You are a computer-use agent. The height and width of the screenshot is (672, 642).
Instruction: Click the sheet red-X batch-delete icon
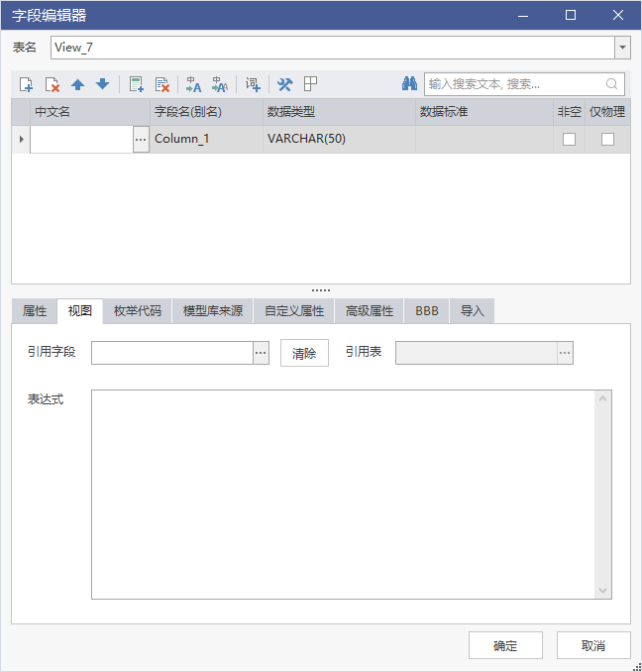coord(162,84)
